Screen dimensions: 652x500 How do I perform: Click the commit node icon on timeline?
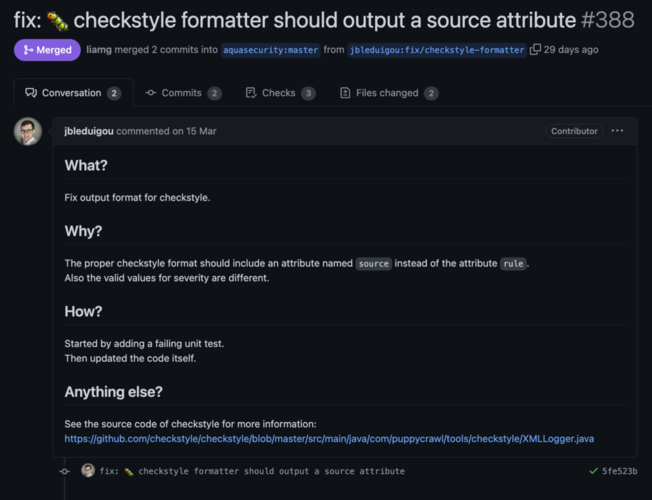pos(64,471)
